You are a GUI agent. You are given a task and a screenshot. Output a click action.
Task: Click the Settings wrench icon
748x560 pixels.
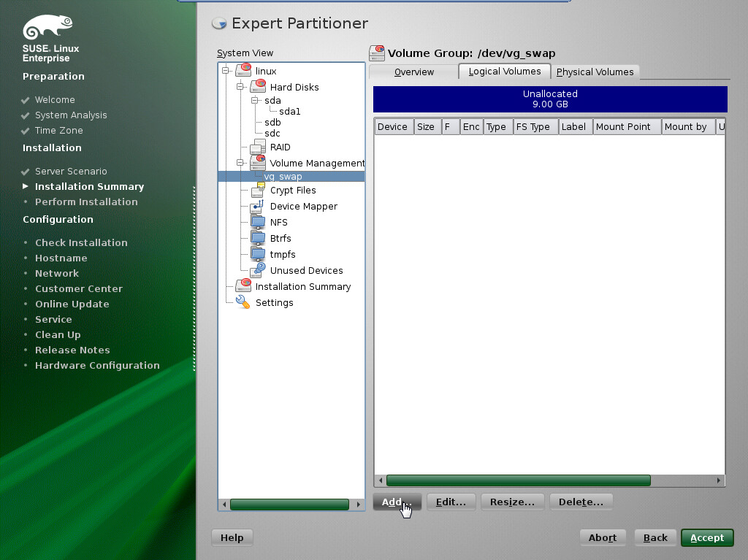click(243, 302)
